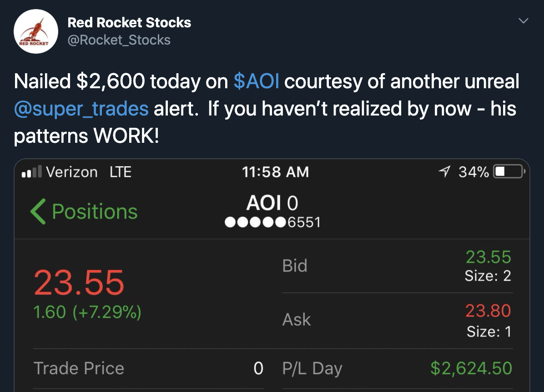Tap the masked account number ending 6551

coord(272,222)
